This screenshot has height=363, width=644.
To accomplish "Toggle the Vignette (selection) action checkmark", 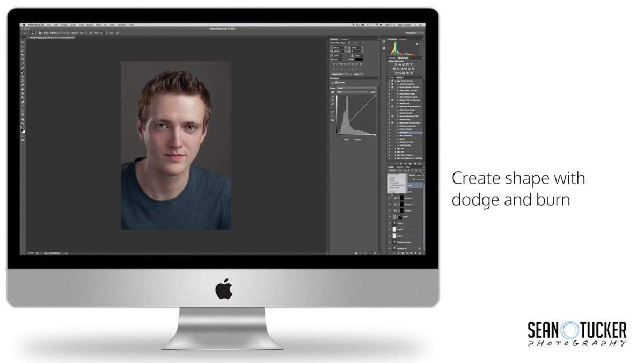I will click(389, 84).
